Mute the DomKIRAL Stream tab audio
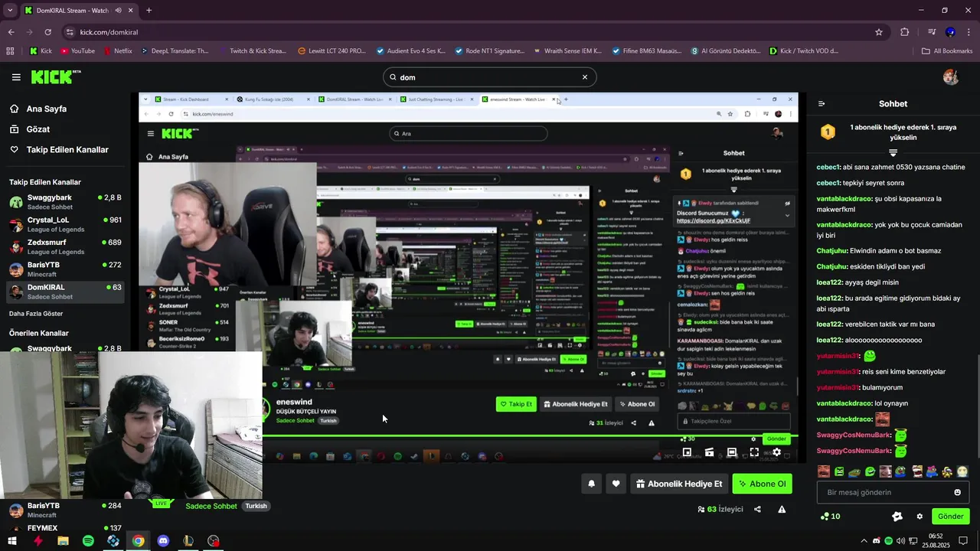 (119, 11)
